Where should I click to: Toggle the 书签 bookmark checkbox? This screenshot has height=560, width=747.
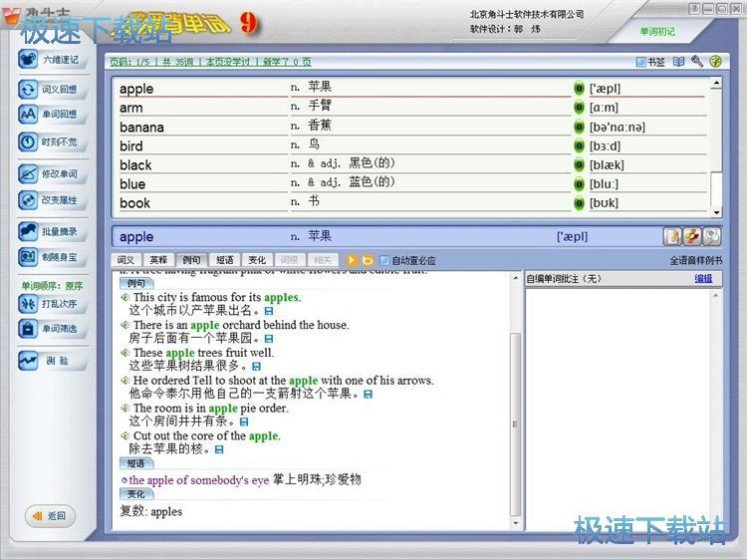point(641,62)
